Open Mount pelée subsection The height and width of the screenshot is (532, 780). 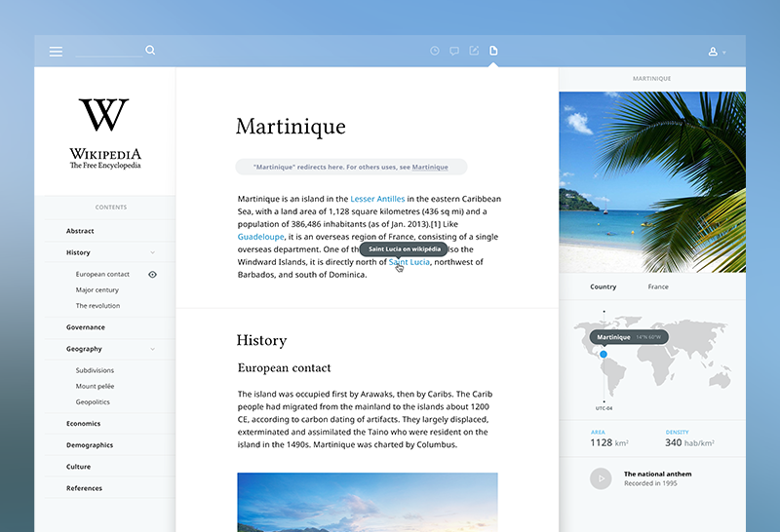click(95, 386)
